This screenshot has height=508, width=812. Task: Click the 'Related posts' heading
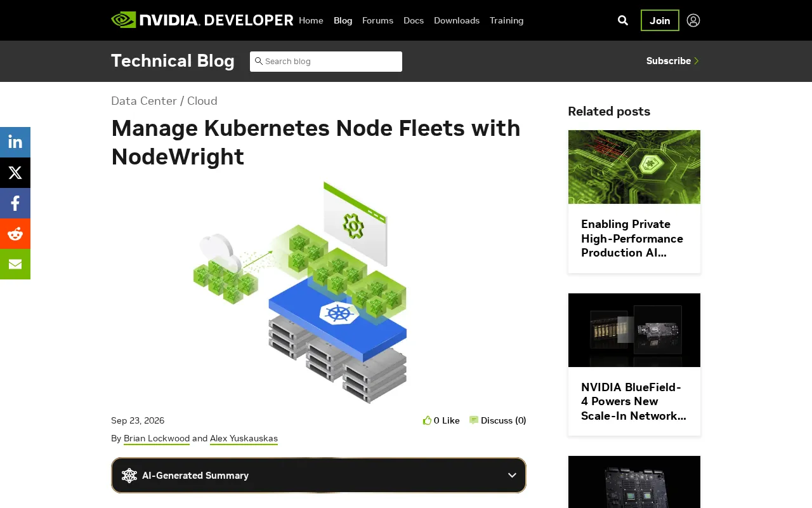tap(609, 112)
